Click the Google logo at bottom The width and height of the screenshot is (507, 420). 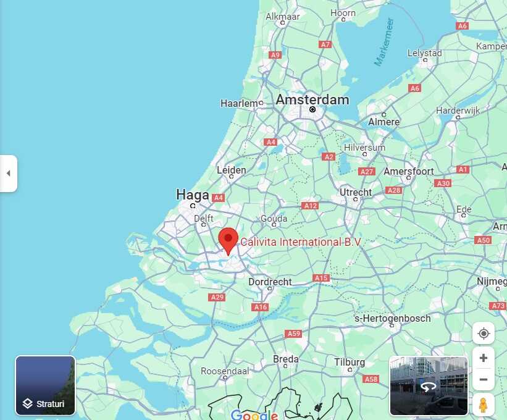(x=254, y=415)
